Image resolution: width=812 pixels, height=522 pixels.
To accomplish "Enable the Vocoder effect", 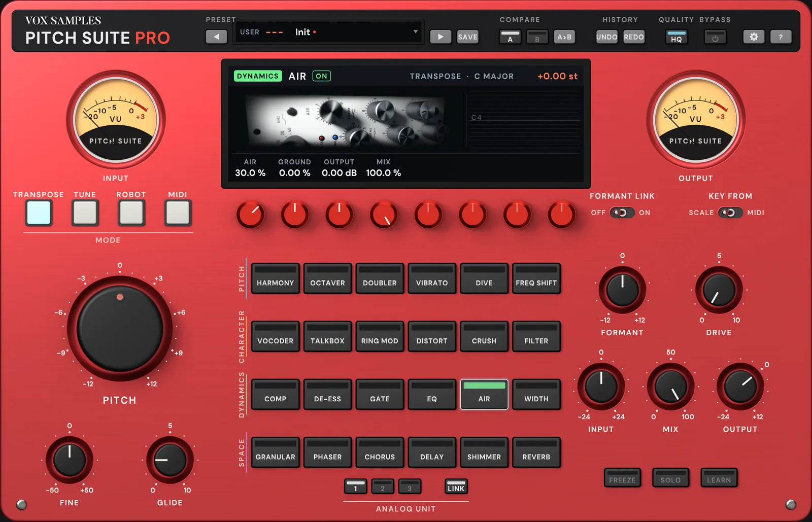I will click(275, 336).
